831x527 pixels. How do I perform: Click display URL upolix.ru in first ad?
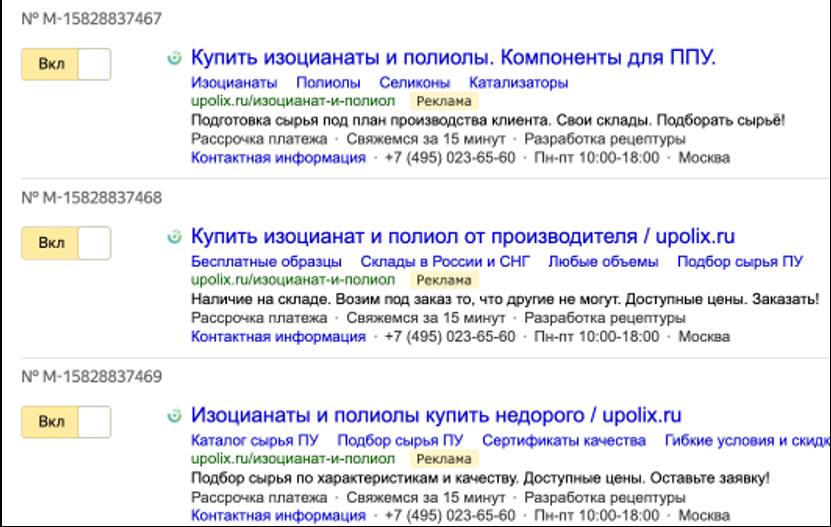[293, 101]
